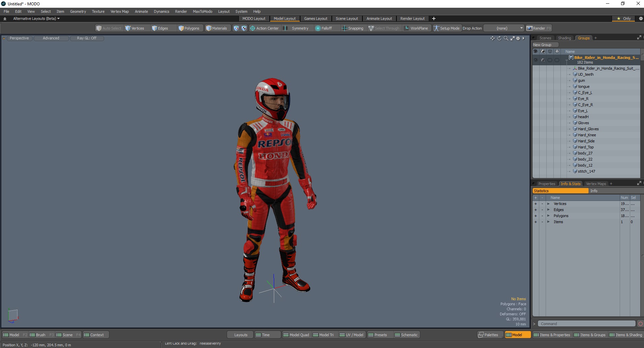Expand the Vertices statistics row
The width and height of the screenshot is (644, 348).
click(548, 204)
